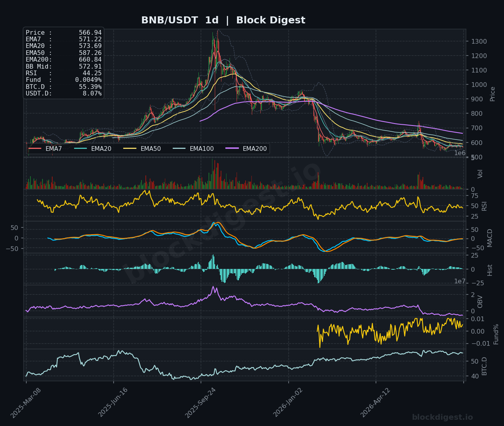
Task: Click the chart title BNB/USDT 1d | Block Digest
Action: tap(223, 20)
